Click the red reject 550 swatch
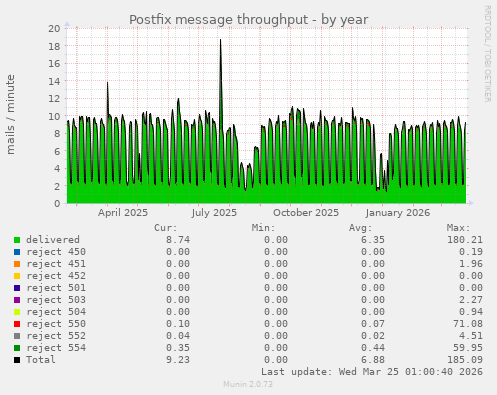The height and width of the screenshot is (395, 497). [x=17, y=324]
